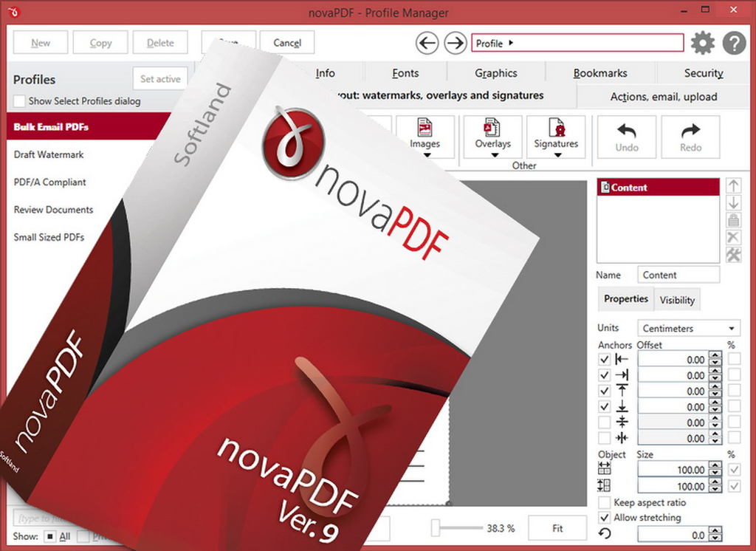Select the Draft Watermark profile

pos(49,154)
